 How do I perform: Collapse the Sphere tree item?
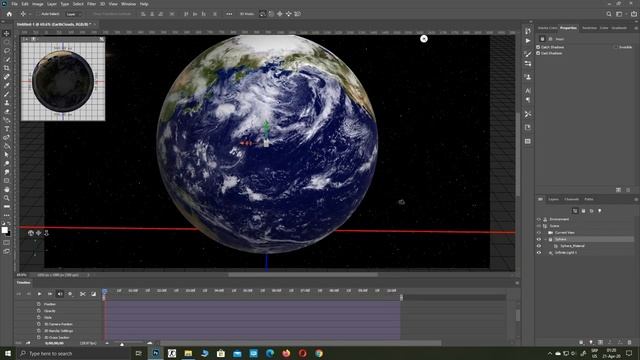pyautogui.click(x=545, y=239)
